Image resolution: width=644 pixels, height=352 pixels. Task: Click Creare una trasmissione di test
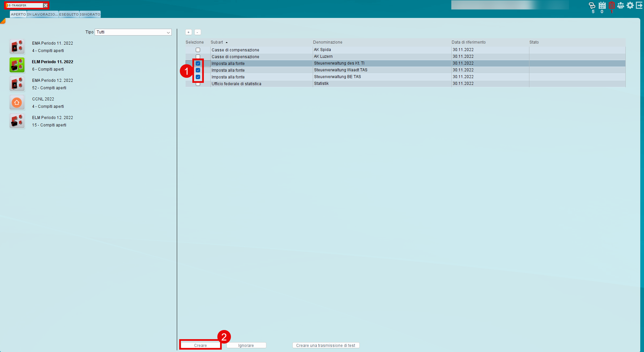[x=326, y=346]
